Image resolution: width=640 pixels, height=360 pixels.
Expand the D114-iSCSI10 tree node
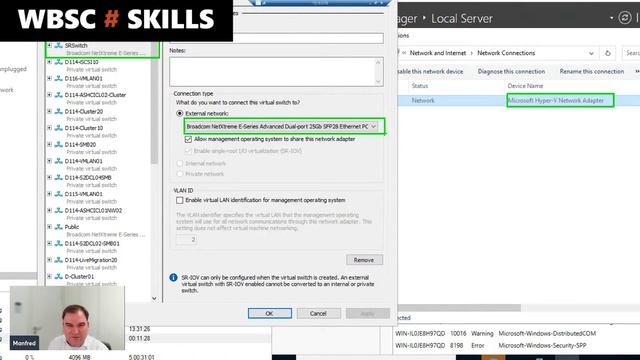tap(49, 62)
